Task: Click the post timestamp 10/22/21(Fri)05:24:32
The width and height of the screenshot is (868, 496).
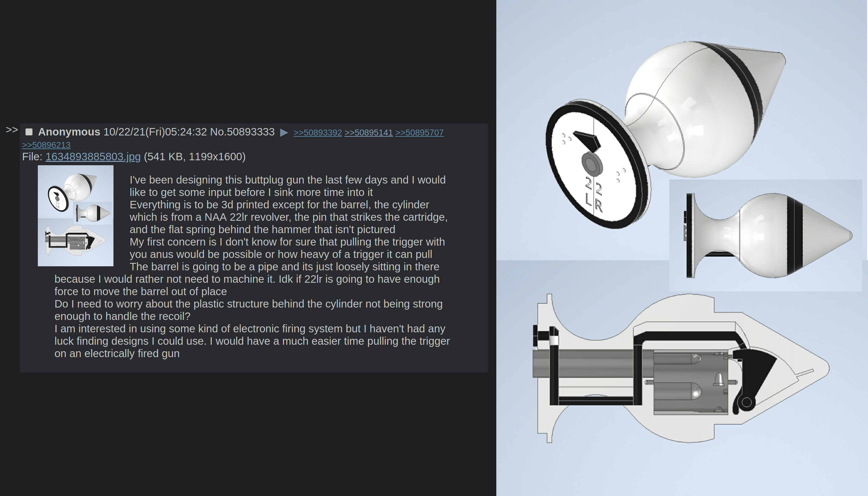Action: (155, 132)
